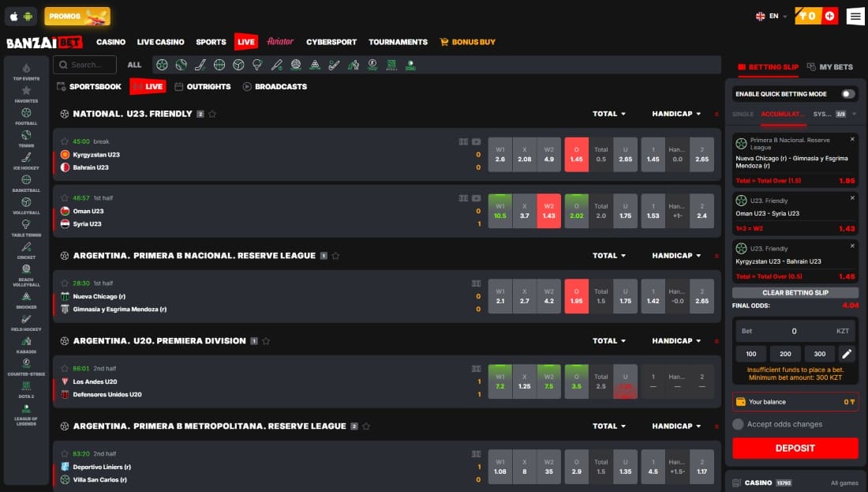The width and height of the screenshot is (868, 492).
Task: Favorite the Kyrgyzstan U23 vs Bahrain U23 match
Action: (64, 141)
